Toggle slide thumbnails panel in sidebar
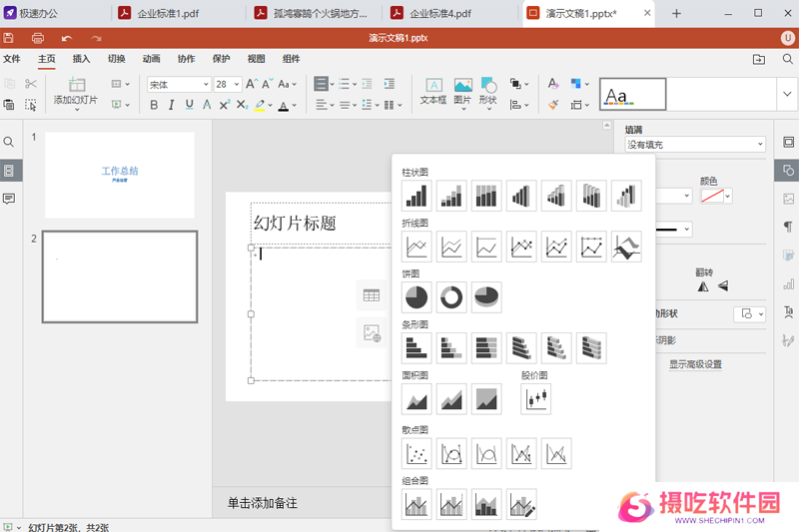Screen dimensions: 799x532 pos(9,171)
